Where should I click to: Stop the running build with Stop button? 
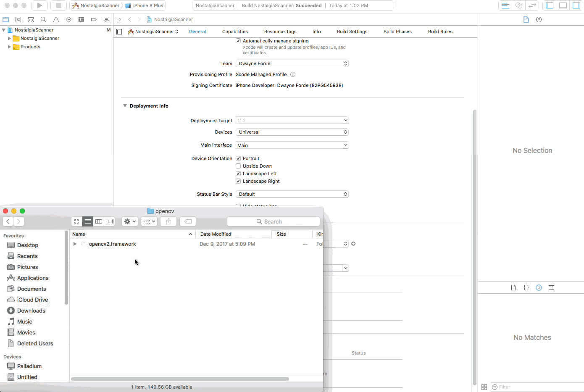coord(59,5)
